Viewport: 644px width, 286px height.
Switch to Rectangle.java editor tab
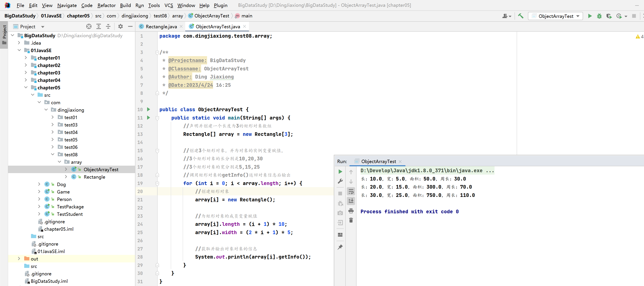[x=161, y=27]
